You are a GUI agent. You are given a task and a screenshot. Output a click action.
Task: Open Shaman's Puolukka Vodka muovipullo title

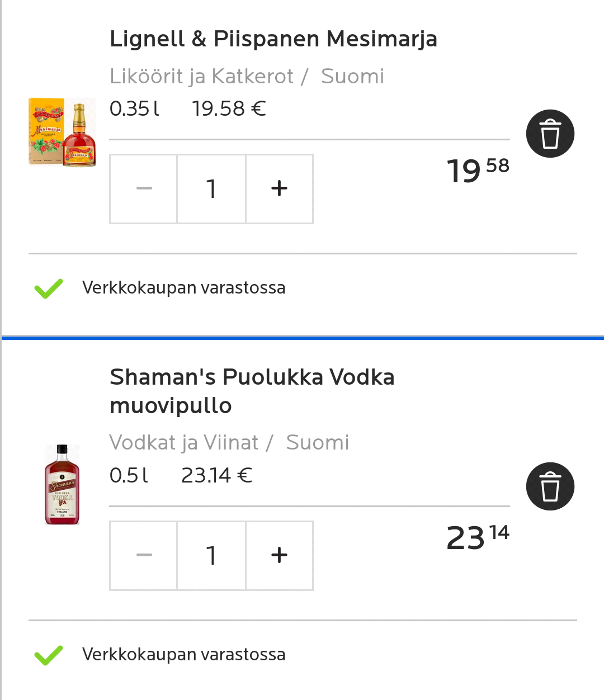tap(252, 391)
